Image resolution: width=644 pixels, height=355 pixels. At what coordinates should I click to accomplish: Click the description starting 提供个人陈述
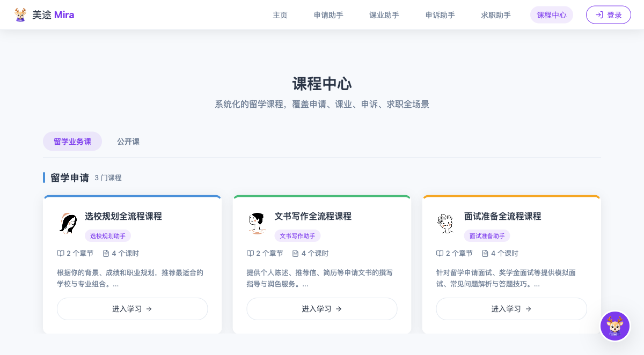(x=320, y=278)
